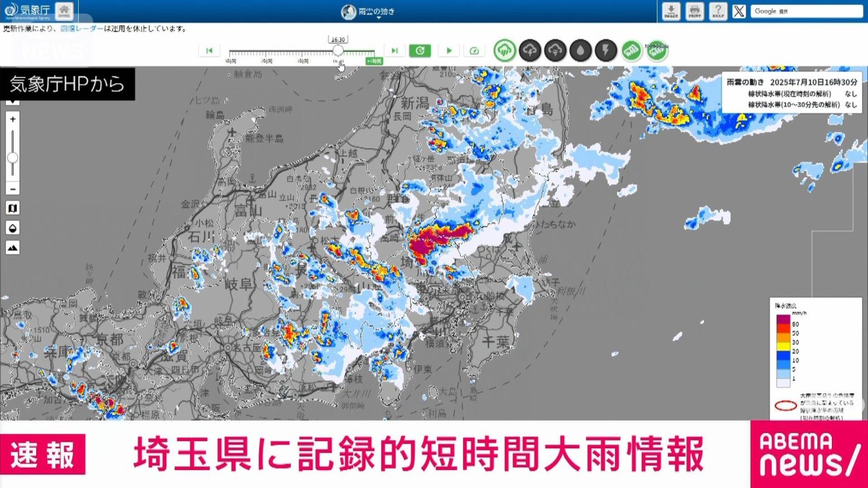Skip to the latest time frame
868x488 pixels.
[394, 50]
